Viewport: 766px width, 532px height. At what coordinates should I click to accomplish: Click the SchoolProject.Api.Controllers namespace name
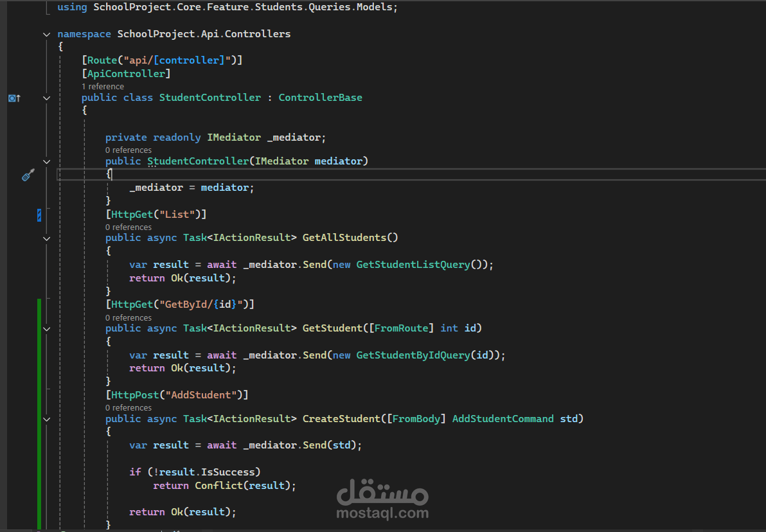[204, 33]
